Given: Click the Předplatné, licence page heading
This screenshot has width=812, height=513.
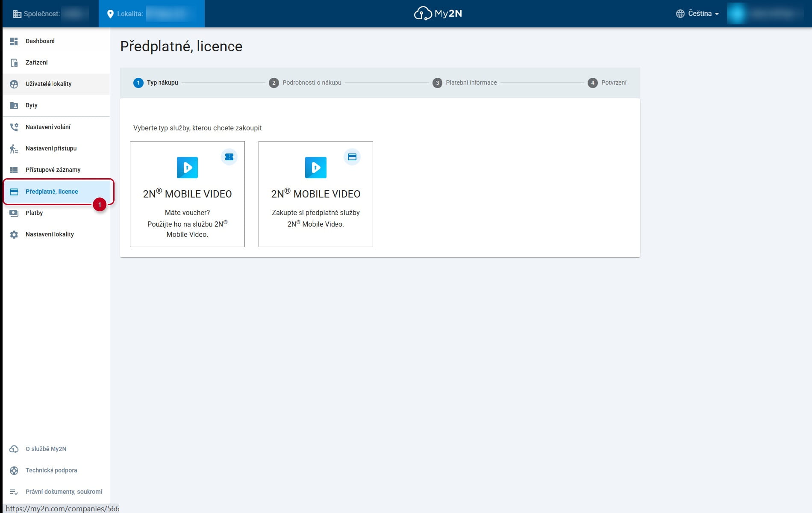Looking at the screenshot, I should [x=181, y=46].
